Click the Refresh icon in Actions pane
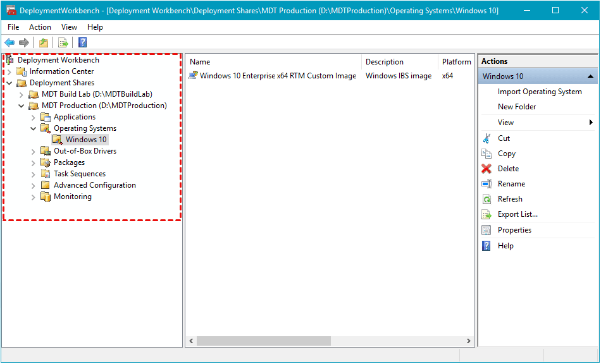 [486, 199]
